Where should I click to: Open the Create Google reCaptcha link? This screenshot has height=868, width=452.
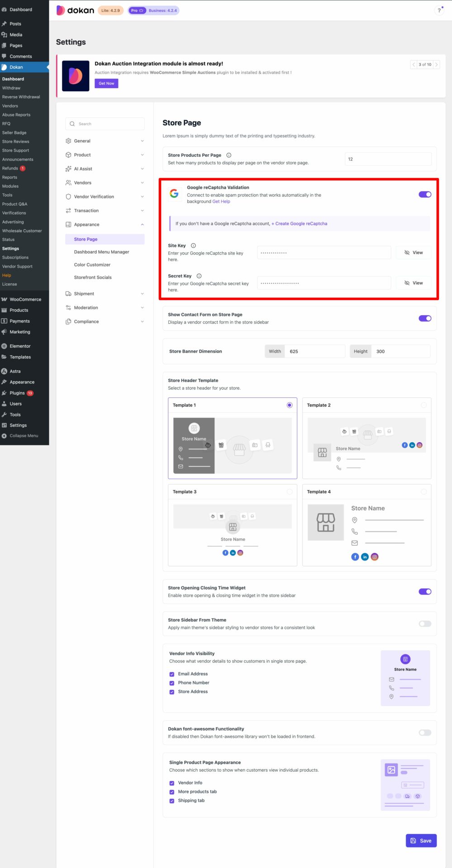[299, 224]
